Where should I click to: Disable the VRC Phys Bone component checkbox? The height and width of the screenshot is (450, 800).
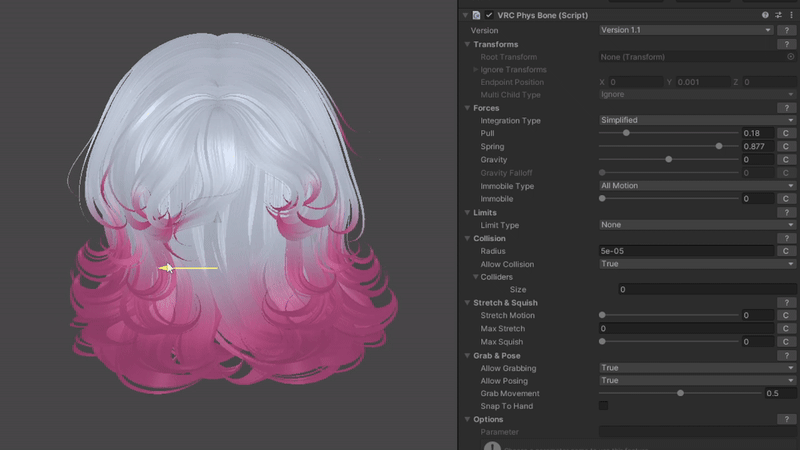490,16
